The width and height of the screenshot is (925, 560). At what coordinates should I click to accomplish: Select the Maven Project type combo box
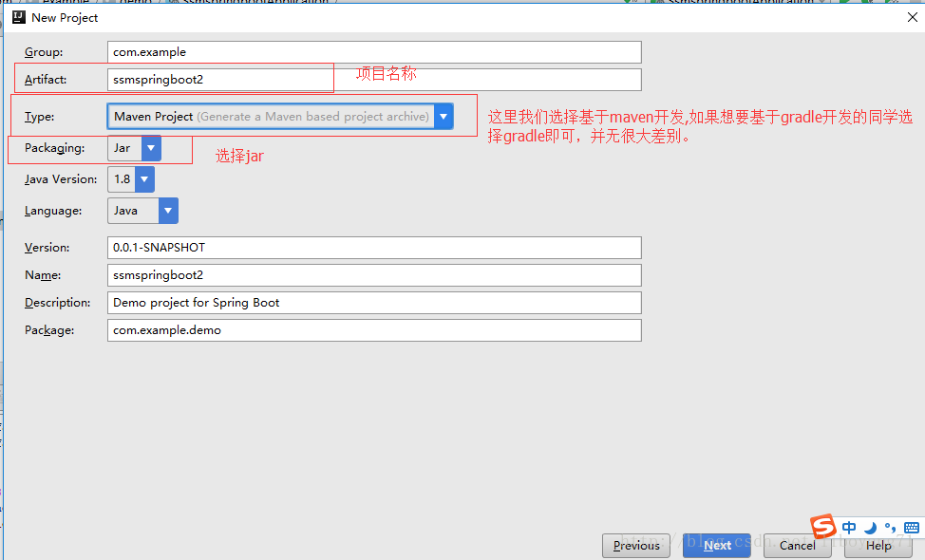280,117
